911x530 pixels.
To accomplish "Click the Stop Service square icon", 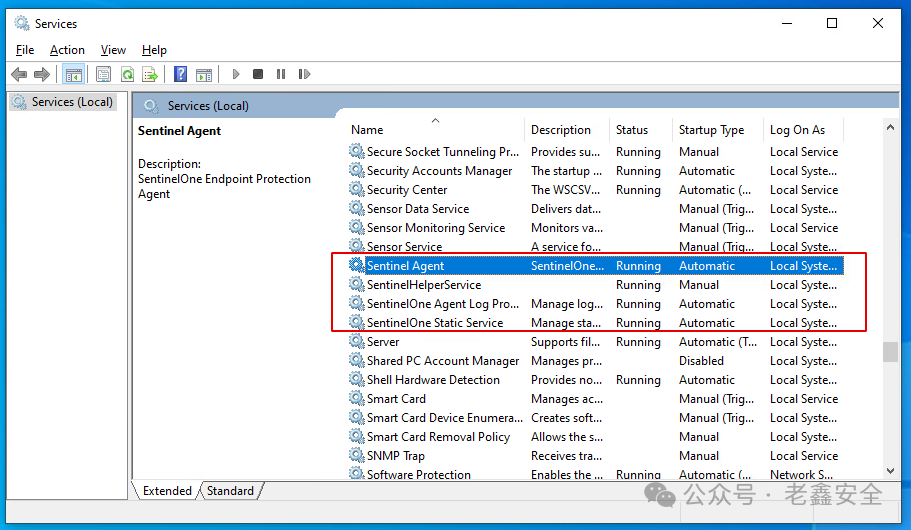I will point(258,74).
